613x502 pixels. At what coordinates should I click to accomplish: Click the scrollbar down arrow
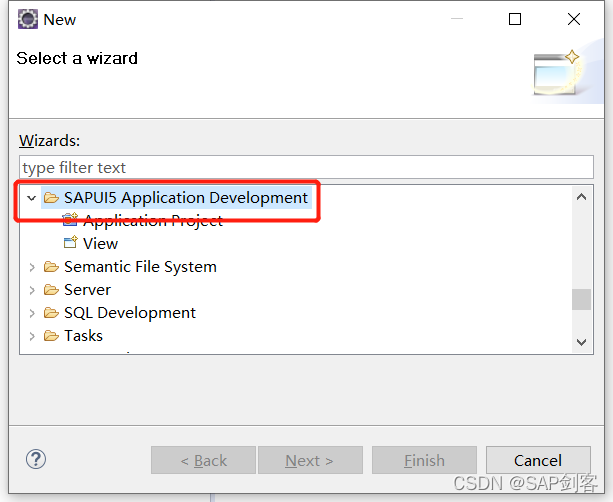point(581,342)
